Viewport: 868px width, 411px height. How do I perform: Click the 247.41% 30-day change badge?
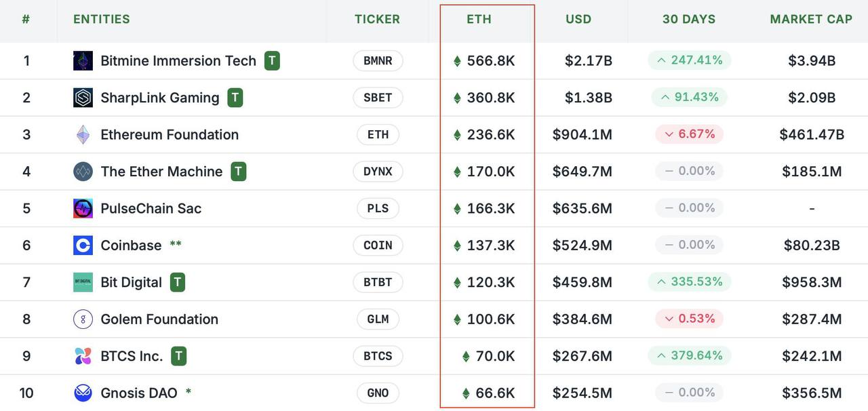[x=689, y=60]
